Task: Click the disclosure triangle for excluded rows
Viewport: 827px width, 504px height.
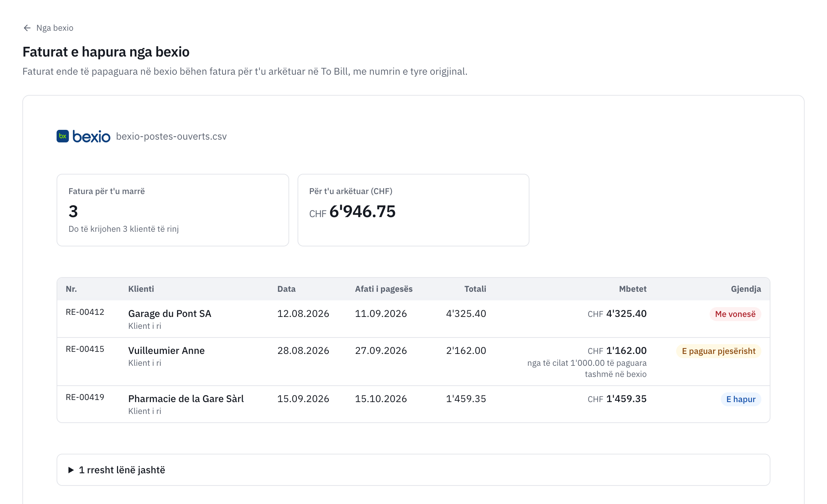Action: click(71, 470)
